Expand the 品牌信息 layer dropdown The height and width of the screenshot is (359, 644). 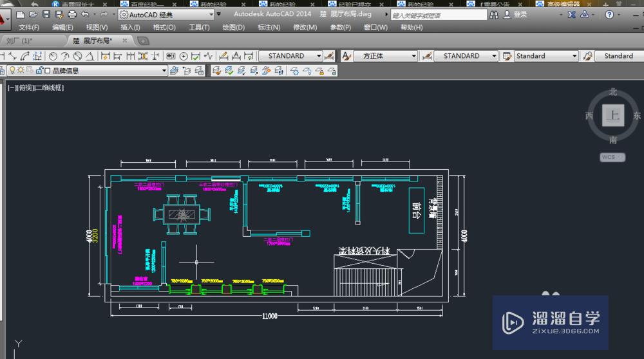click(x=164, y=71)
